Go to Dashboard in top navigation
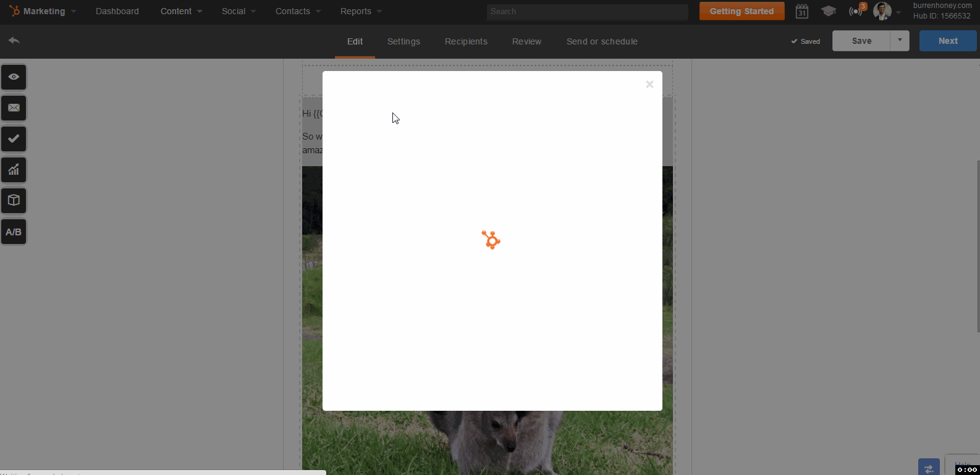The width and height of the screenshot is (980, 475). coord(117,11)
